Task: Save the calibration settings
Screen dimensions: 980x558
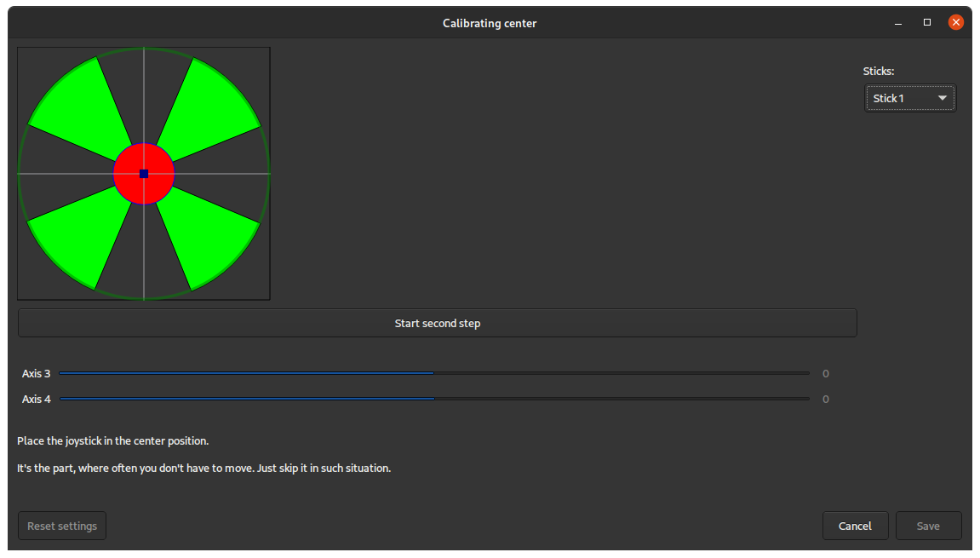Action: click(928, 526)
